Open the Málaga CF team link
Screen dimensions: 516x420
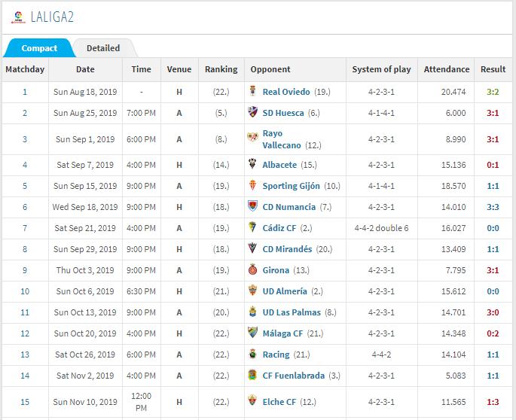coord(282,333)
